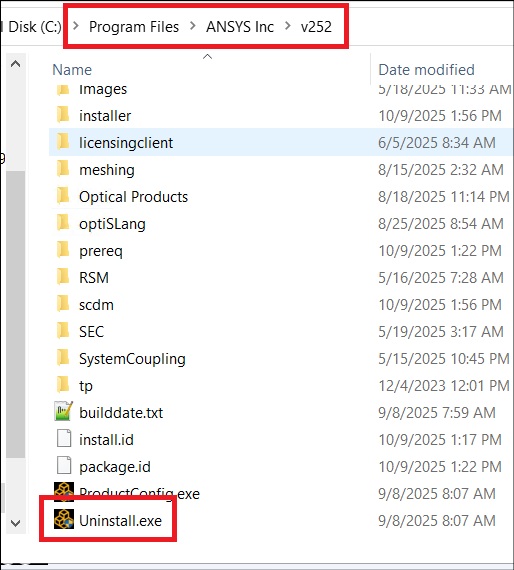Open the chevron dropdown before ANSYS Inc
The width and height of the screenshot is (514, 570).
point(193,26)
